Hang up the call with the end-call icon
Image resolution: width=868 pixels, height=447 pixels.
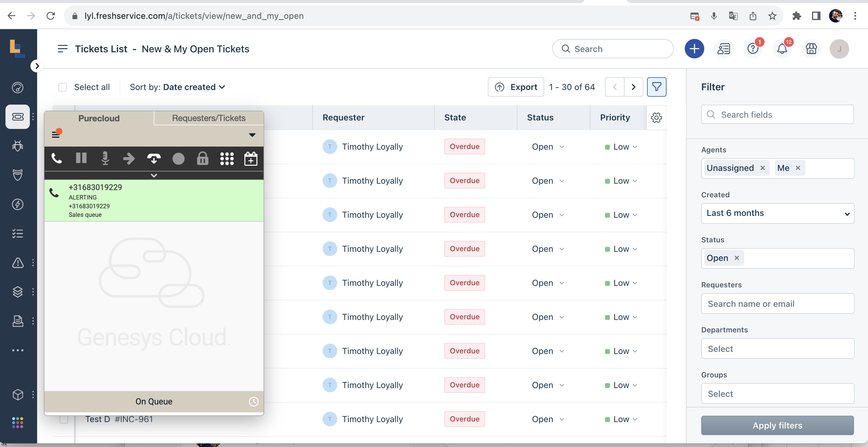click(154, 158)
